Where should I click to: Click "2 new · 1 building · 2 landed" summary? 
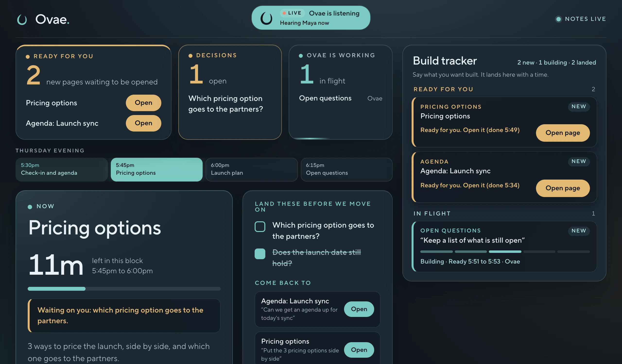click(x=557, y=63)
